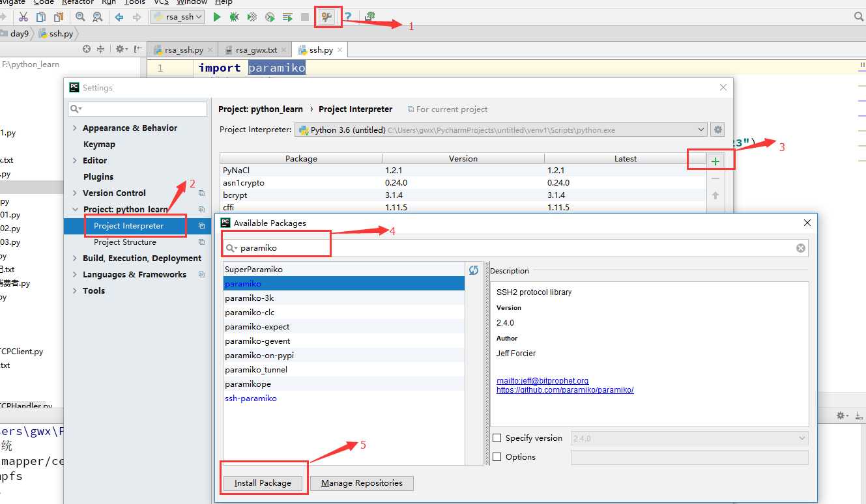Select Plugins in settings tree
This screenshot has height=504, width=866.
click(98, 177)
